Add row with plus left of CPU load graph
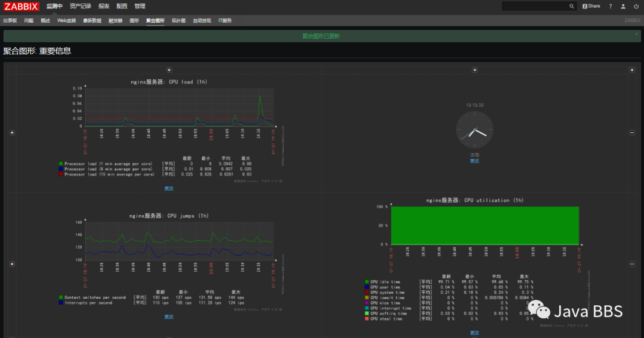This screenshot has height=338, width=644. 12,133
